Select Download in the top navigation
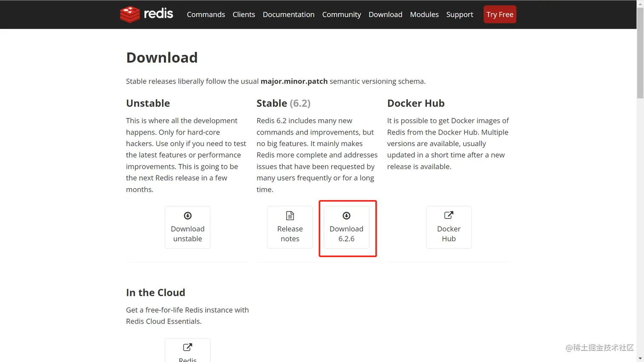Viewport: 644px width, 362px height. [x=385, y=14]
